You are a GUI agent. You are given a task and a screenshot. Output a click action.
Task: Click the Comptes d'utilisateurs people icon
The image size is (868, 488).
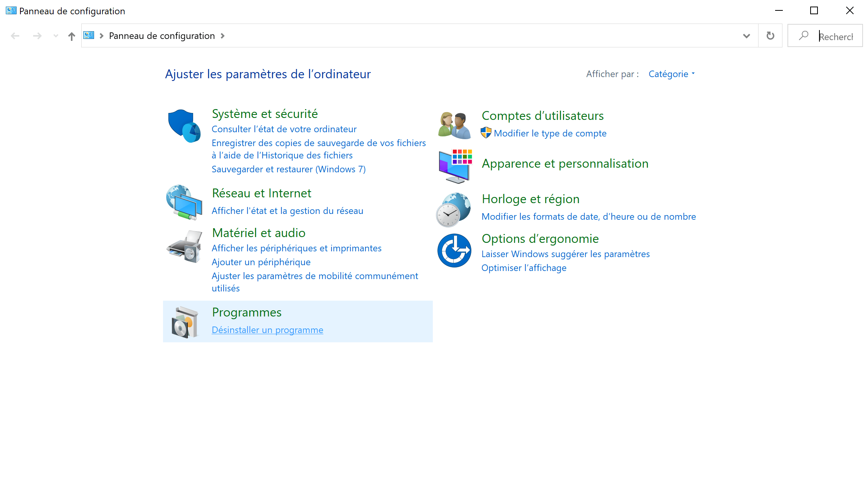(454, 125)
